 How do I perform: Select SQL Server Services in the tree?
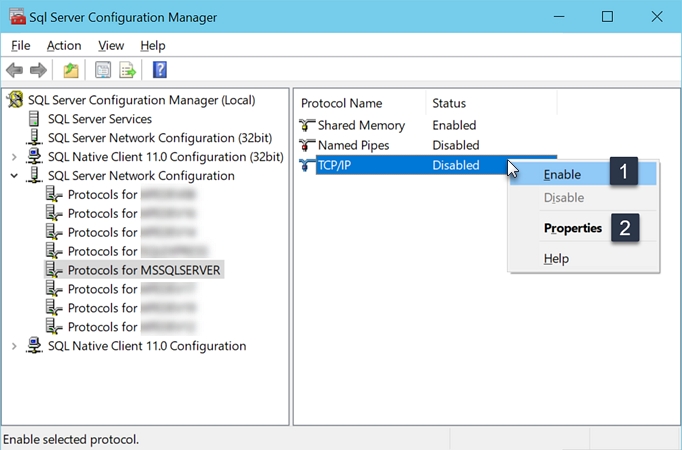pos(99,119)
